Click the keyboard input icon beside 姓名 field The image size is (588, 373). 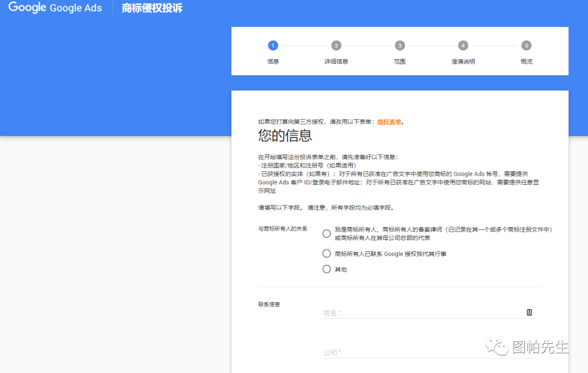(x=529, y=312)
